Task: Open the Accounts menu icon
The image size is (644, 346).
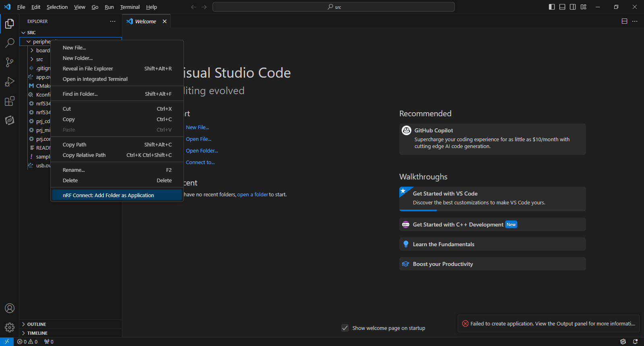Action: click(10, 308)
